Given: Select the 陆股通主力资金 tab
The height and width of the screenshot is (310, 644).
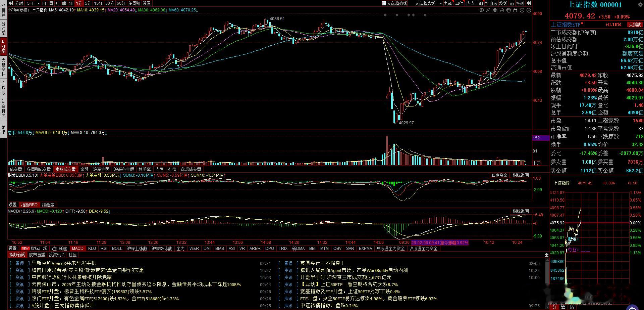Looking at the screenshot, I should (390, 249).
